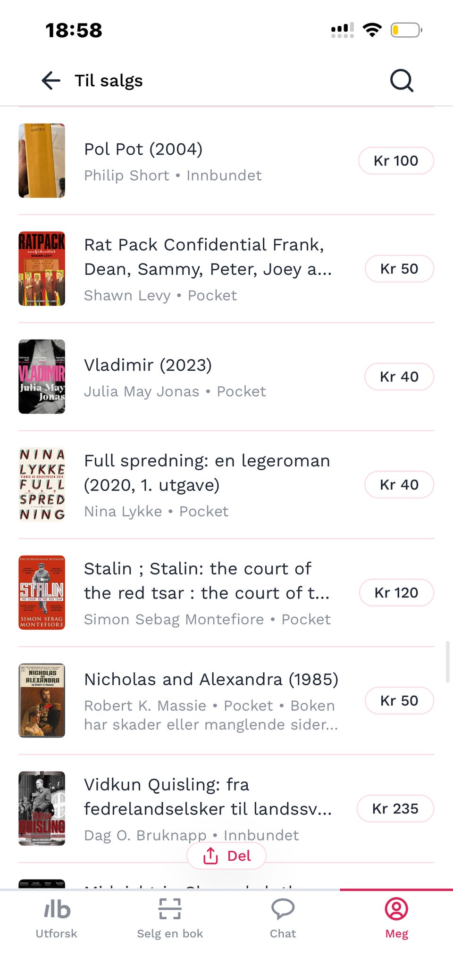Viewport: 453px width, 980px height.
Task: Open the Stalin red book cover
Action: tap(42, 593)
